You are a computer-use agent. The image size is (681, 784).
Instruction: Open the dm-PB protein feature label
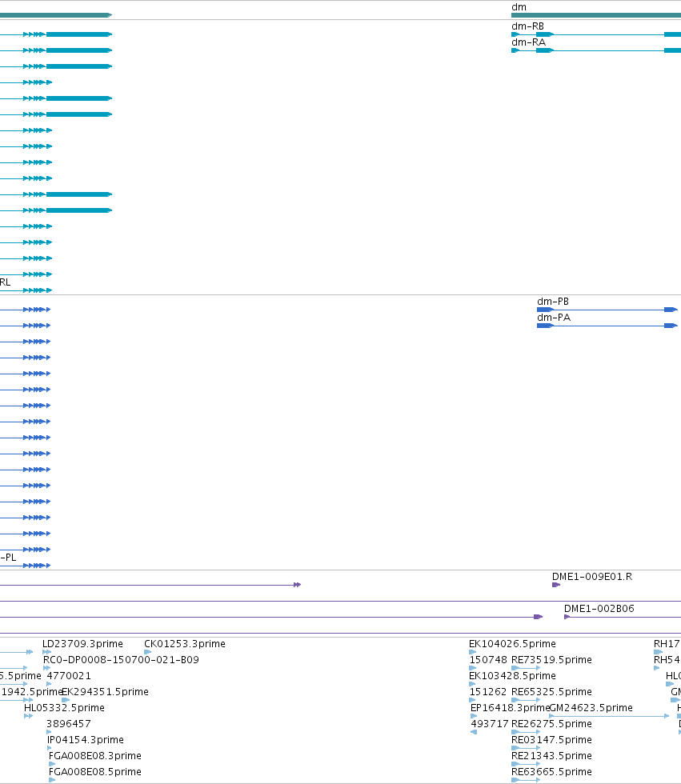click(x=552, y=302)
